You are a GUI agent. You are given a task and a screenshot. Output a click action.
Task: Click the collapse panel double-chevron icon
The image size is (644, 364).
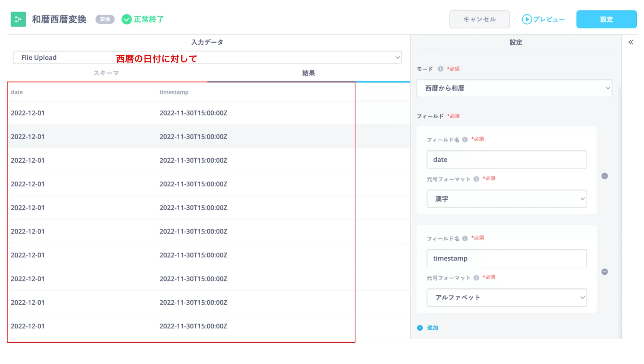click(630, 42)
